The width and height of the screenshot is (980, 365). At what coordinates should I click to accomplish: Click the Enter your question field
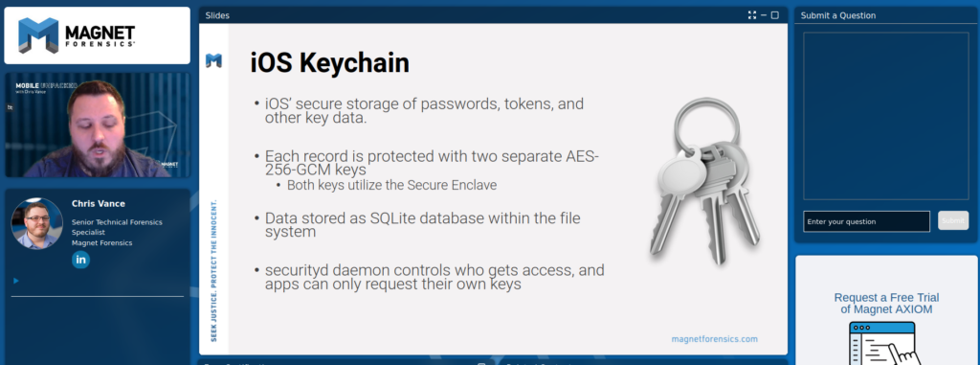click(x=866, y=221)
